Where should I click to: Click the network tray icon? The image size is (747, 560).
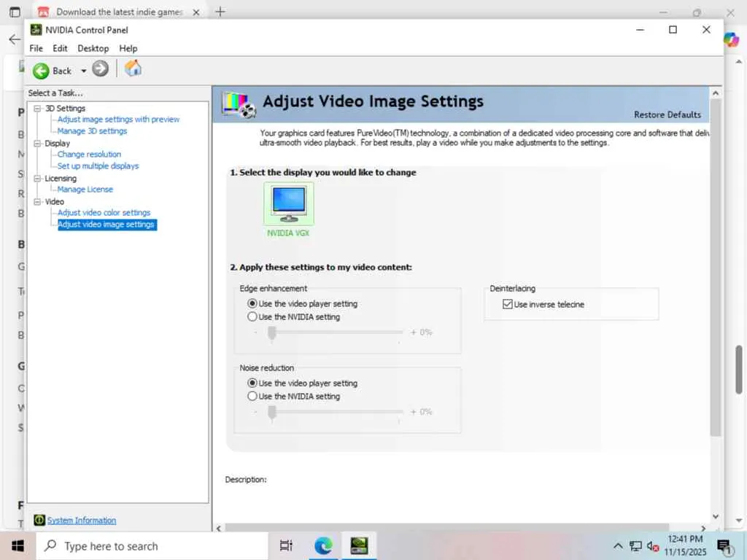635,546
